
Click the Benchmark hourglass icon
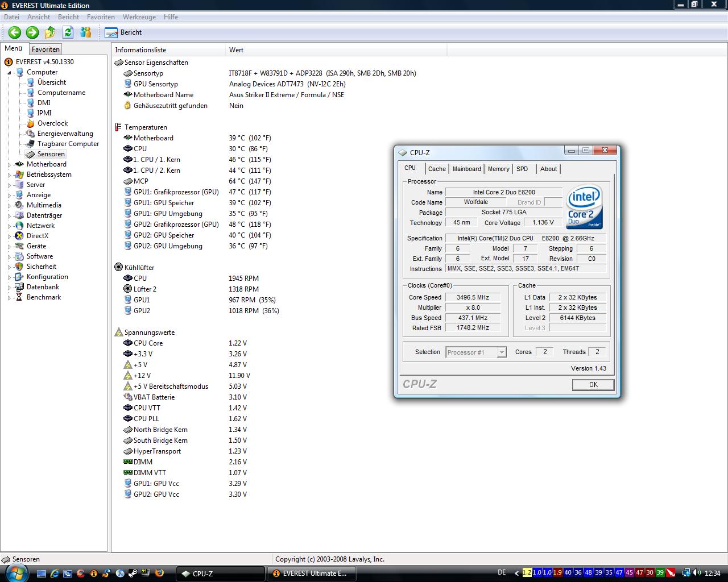(x=19, y=297)
